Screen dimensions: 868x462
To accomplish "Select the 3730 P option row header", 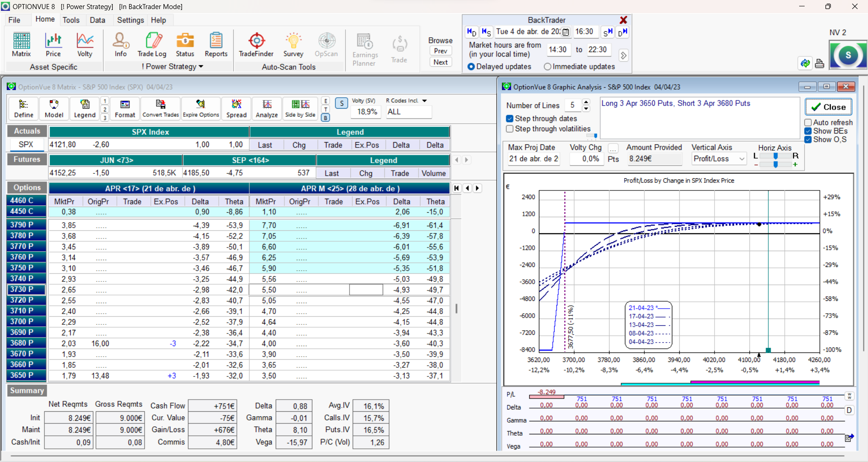I will [27, 290].
